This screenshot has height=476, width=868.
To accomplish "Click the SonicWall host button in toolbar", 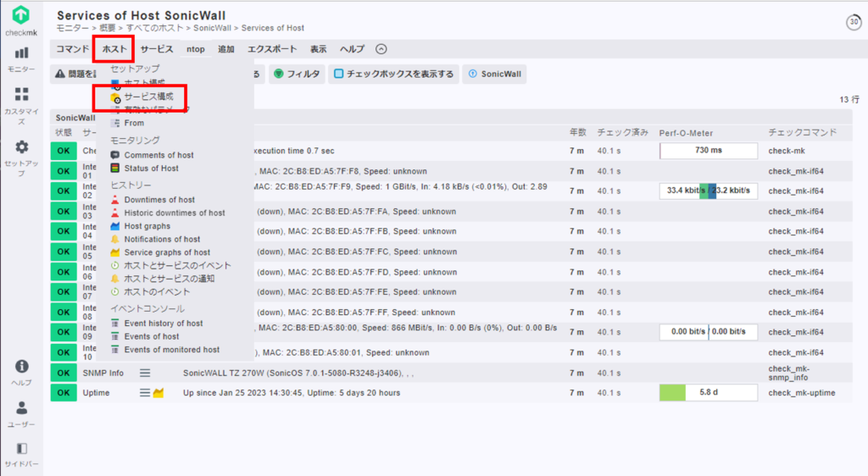I will (x=495, y=74).
